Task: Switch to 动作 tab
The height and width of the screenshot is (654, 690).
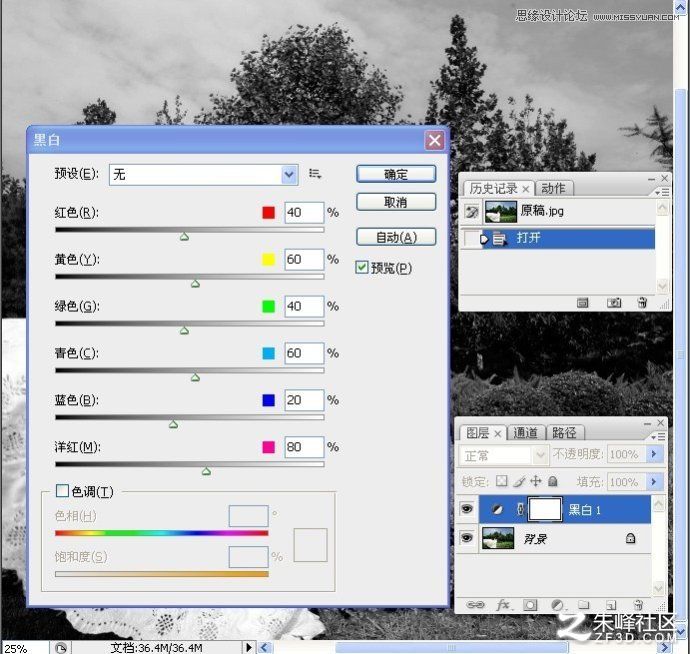Action: [x=553, y=188]
